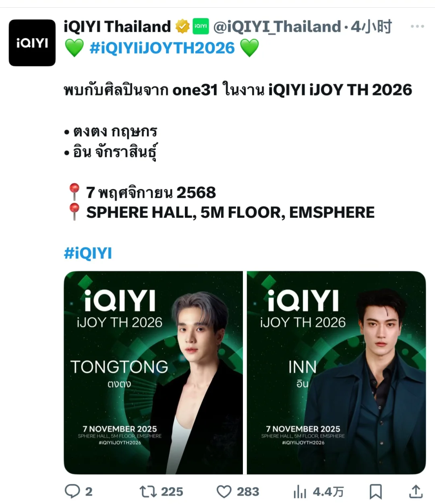
Task: View post analytics bar chart icon
Action: (x=300, y=492)
